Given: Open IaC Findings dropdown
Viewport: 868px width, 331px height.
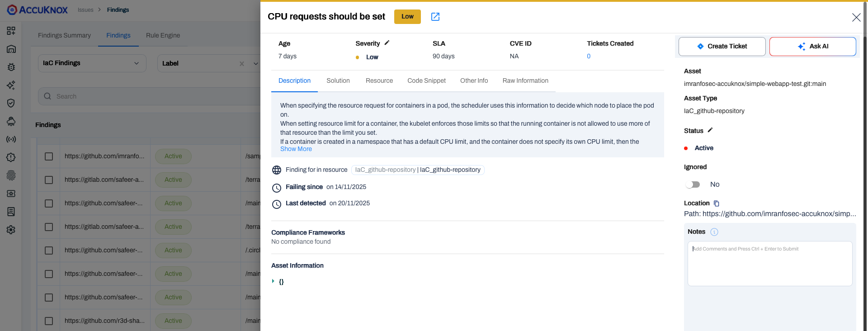Looking at the screenshot, I should pyautogui.click(x=92, y=63).
